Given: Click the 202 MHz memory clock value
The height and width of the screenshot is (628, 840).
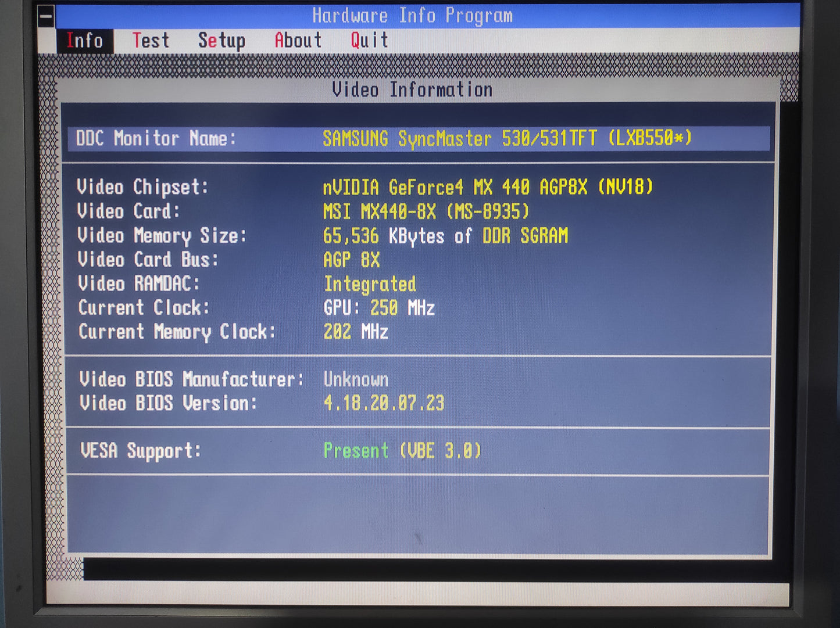Looking at the screenshot, I should pos(356,332).
